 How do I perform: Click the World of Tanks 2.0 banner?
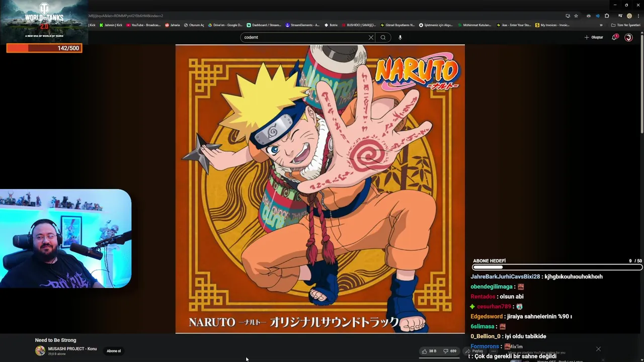pyautogui.click(x=44, y=21)
